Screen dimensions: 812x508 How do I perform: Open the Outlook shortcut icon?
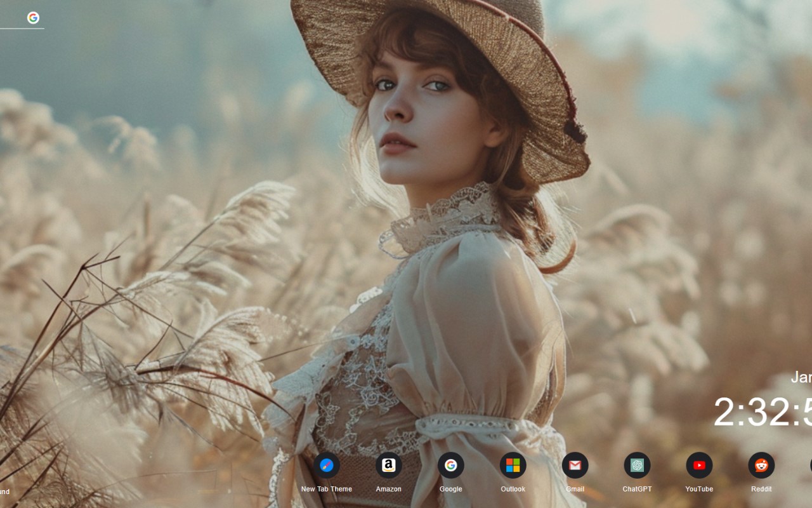513,465
